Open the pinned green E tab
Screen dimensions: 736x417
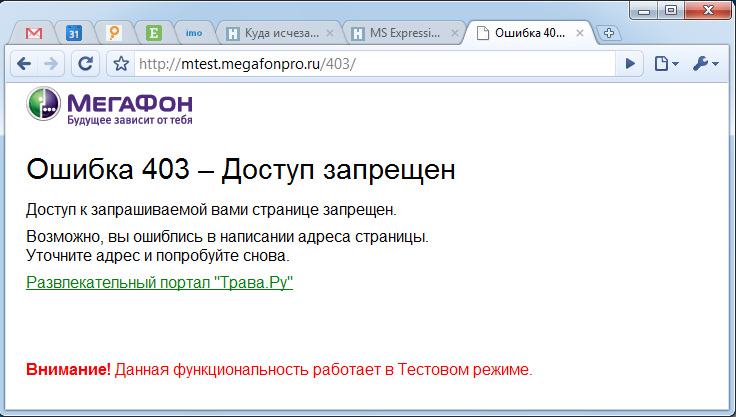[x=153, y=33]
